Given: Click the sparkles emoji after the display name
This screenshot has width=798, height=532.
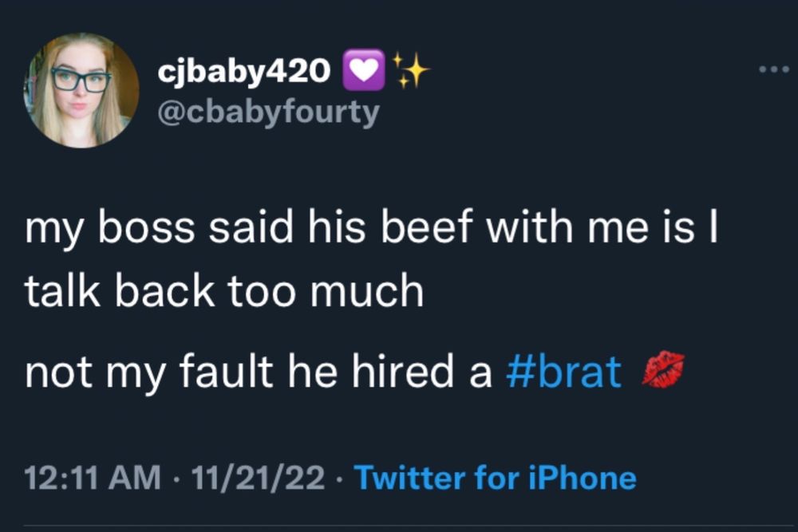Looking at the screenshot, I should (410, 70).
